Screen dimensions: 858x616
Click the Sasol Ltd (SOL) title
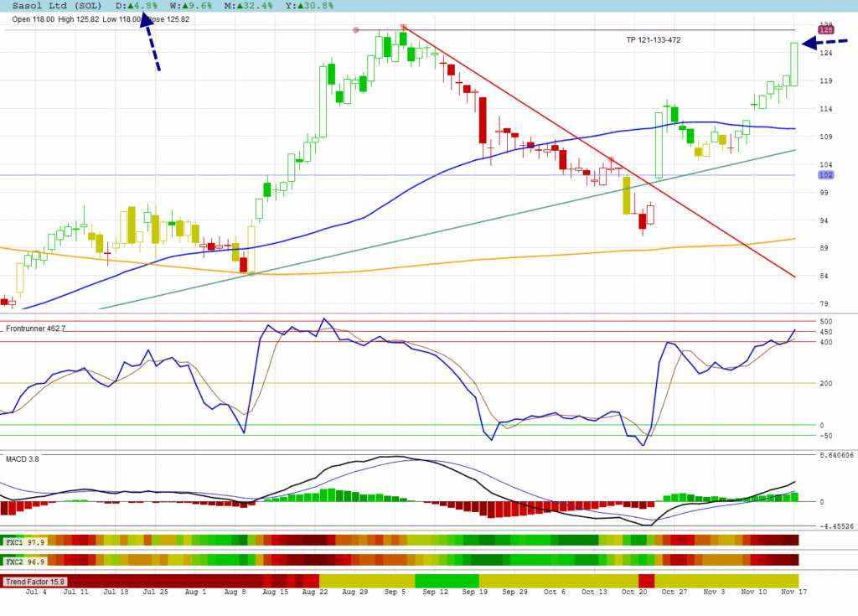coord(54,6)
